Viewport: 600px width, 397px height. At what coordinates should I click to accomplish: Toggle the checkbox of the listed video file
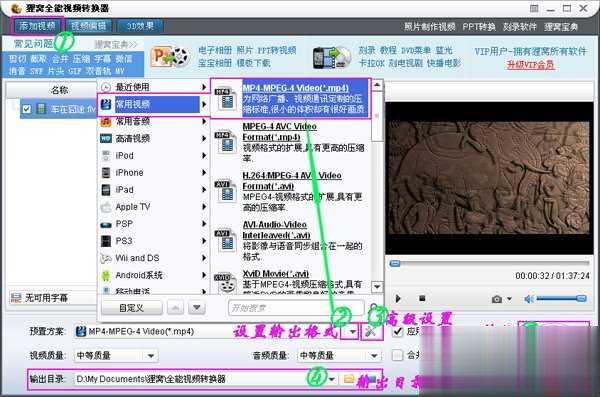[x=26, y=109]
